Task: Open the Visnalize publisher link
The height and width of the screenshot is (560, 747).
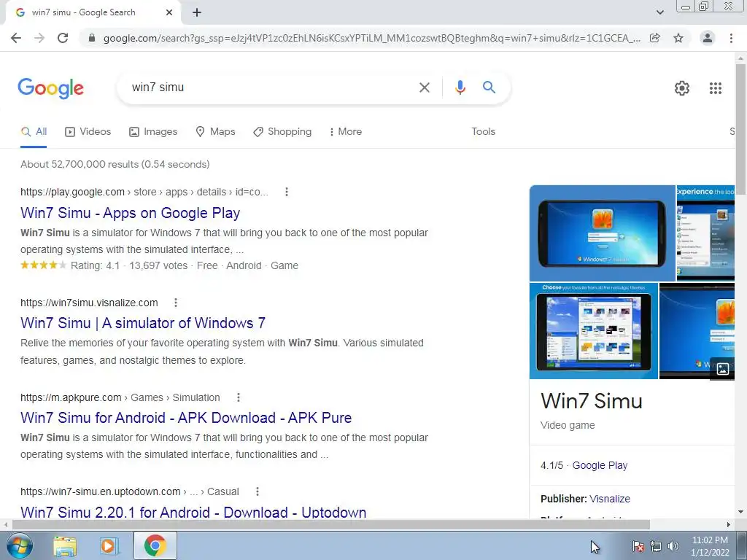Action: point(610,499)
